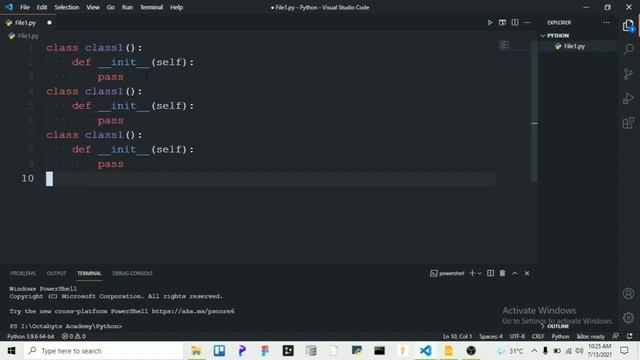Click line number 10 in the gutter
Screen dimensions: 640x360
click(27, 178)
